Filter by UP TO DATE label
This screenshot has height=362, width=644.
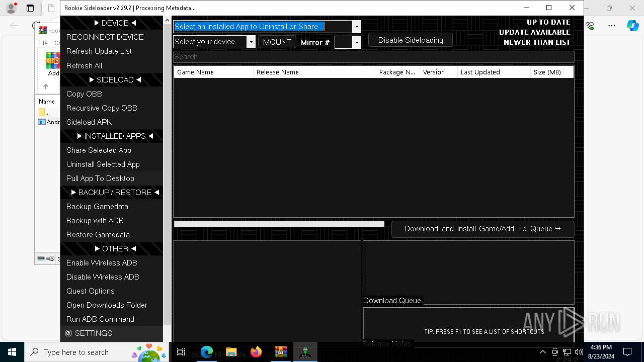[548, 22]
